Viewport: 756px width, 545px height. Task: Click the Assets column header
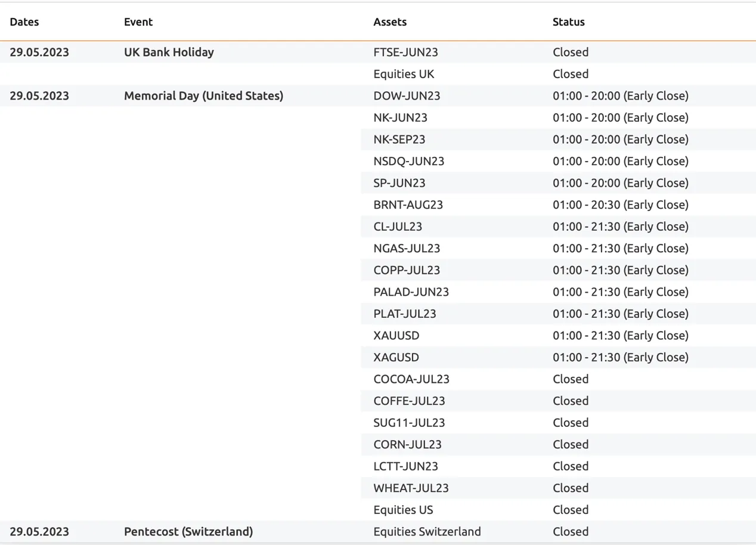click(x=390, y=22)
